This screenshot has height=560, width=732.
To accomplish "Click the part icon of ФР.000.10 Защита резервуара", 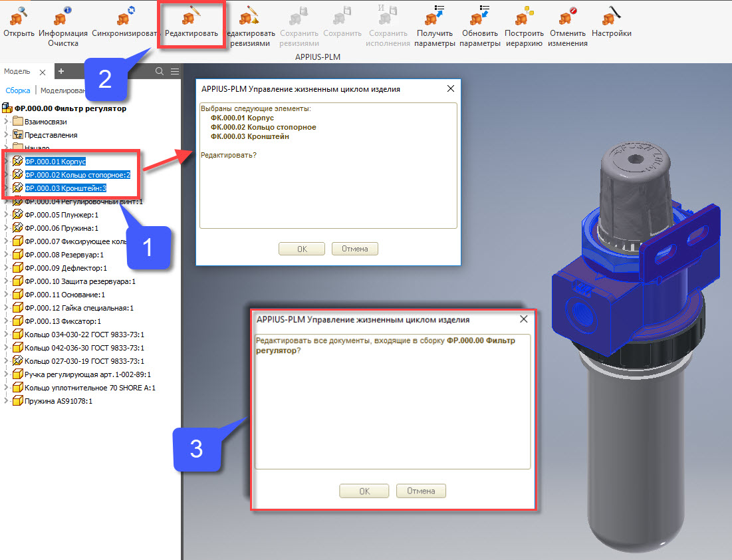I will (18, 281).
